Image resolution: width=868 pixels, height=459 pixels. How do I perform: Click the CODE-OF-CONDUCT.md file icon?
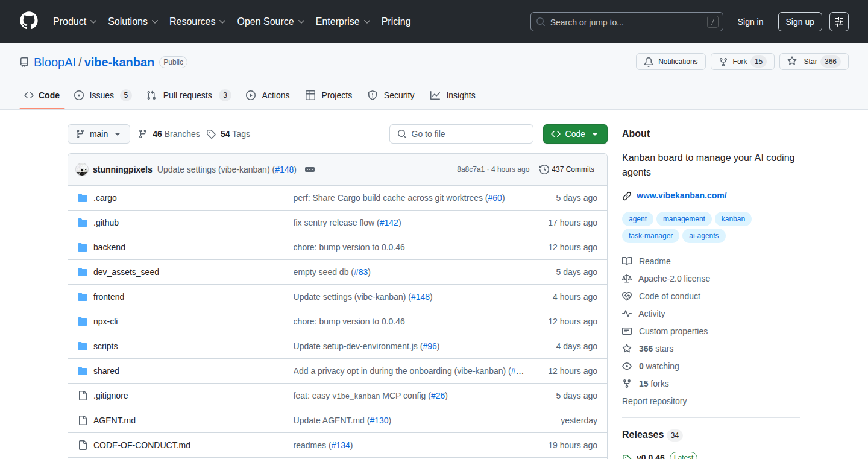(83, 445)
